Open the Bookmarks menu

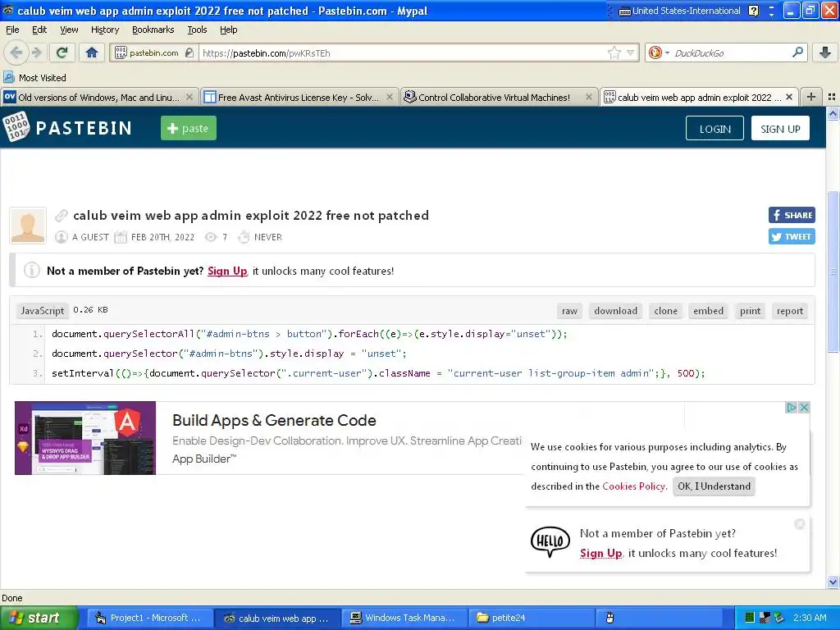(x=153, y=30)
